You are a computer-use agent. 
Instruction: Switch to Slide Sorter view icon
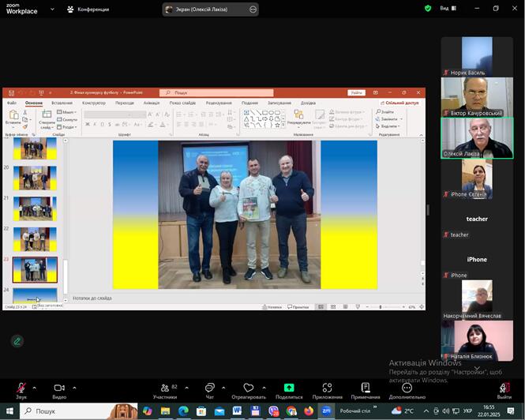point(333,307)
